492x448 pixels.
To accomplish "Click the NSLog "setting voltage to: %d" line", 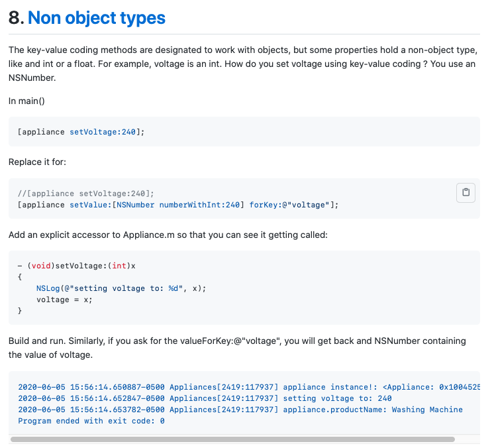I will click(121, 288).
